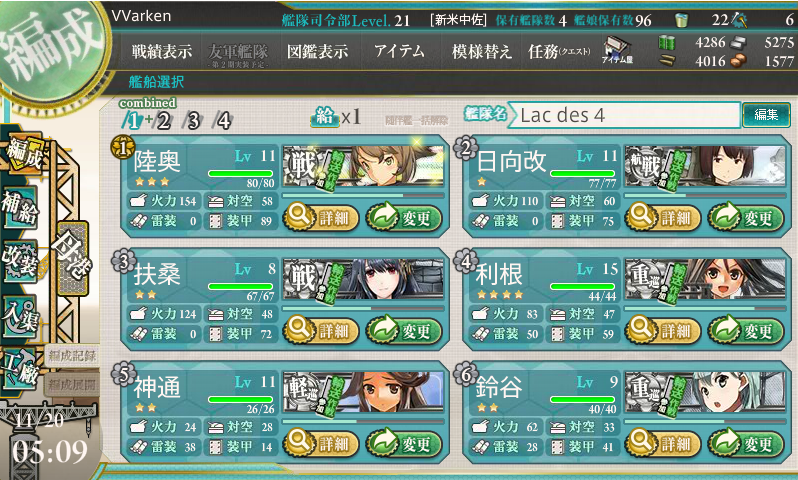Click 変更 change button for 利根
798x480 pixels.
tap(746, 331)
